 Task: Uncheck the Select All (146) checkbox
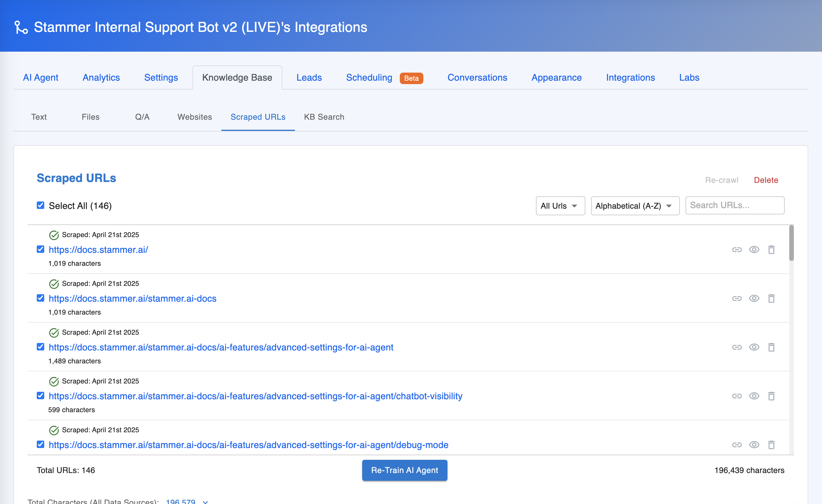click(x=40, y=205)
